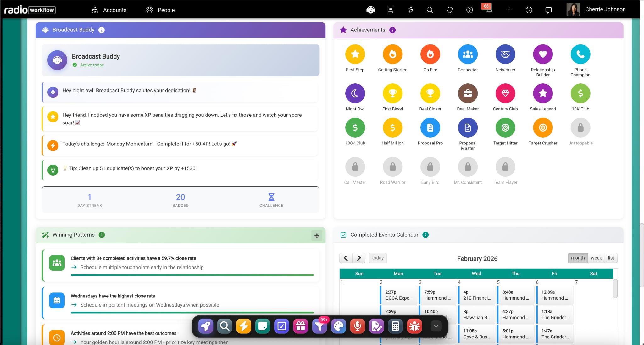Expand the dock chevron down arrow
644x345 pixels.
click(x=436, y=326)
